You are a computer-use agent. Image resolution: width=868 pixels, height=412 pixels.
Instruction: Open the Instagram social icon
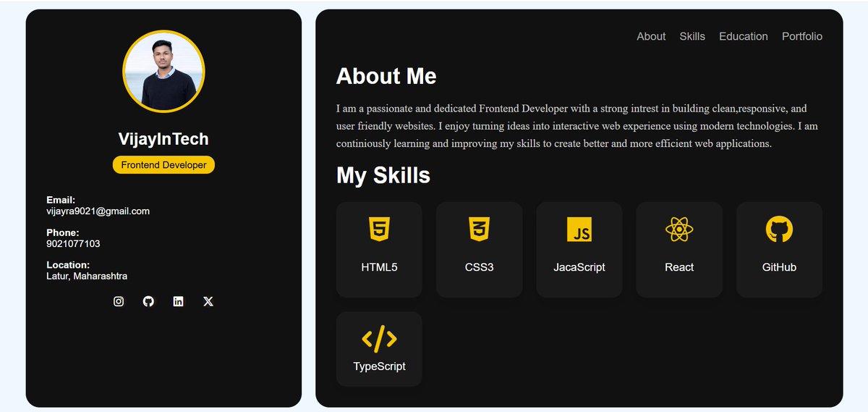coord(119,301)
